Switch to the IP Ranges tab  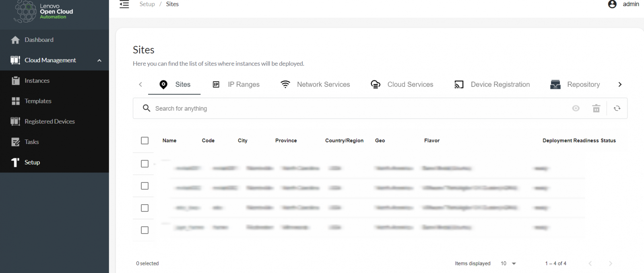coord(236,84)
